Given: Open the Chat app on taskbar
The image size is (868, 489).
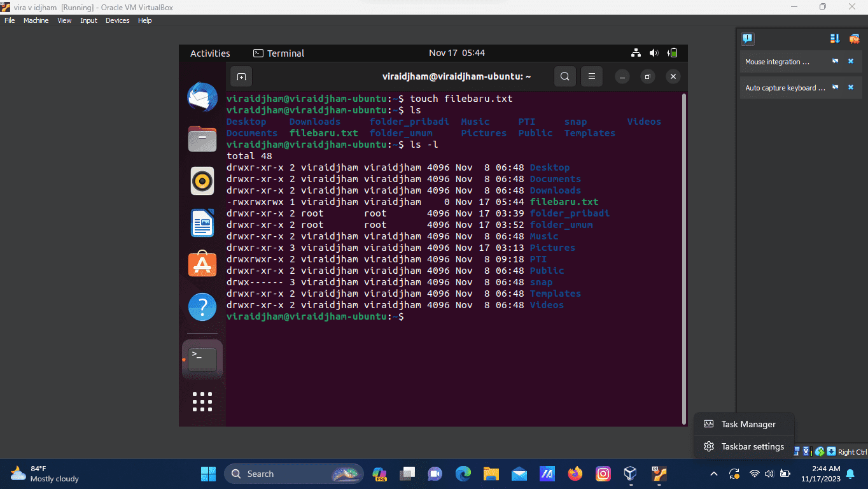Looking at the screenshot, I should pos(435,474).
